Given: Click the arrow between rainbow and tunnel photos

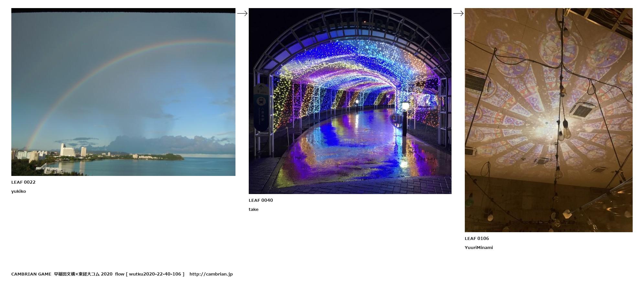Looking at the screenshot, I should pos(242,13).
